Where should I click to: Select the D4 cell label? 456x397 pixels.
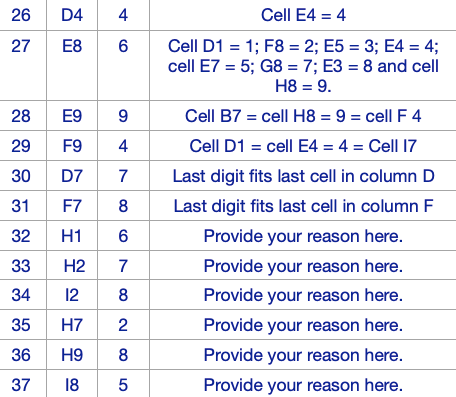[x=72, y=15]
